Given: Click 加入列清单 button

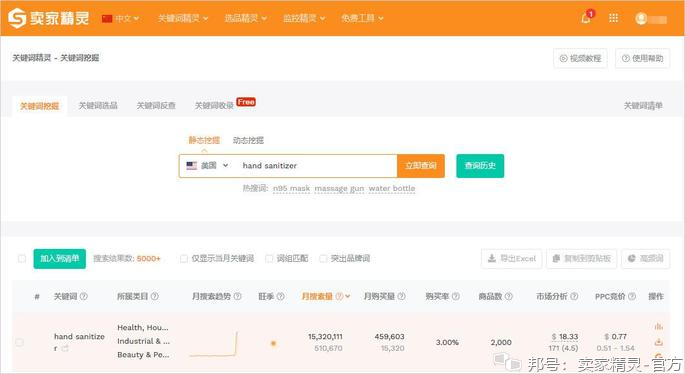Looking at the screenshot, I should (x=60, y=259).
